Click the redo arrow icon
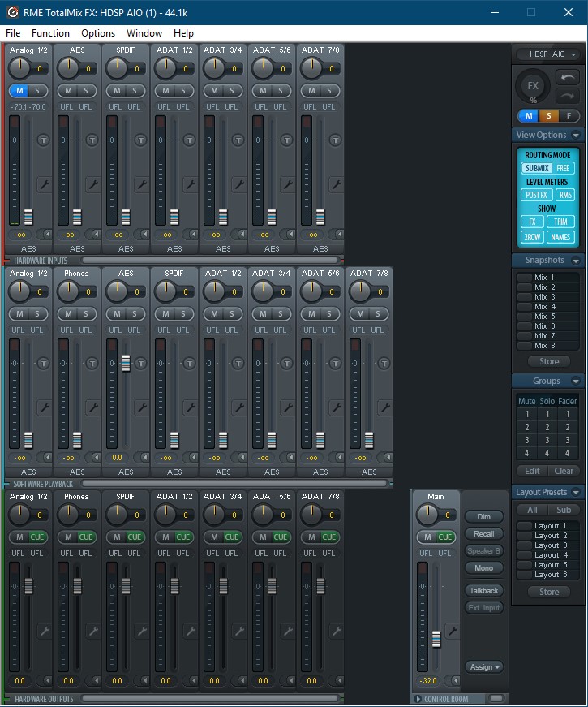The width and height of the screenshot is (588, 707). click(567, 96)
